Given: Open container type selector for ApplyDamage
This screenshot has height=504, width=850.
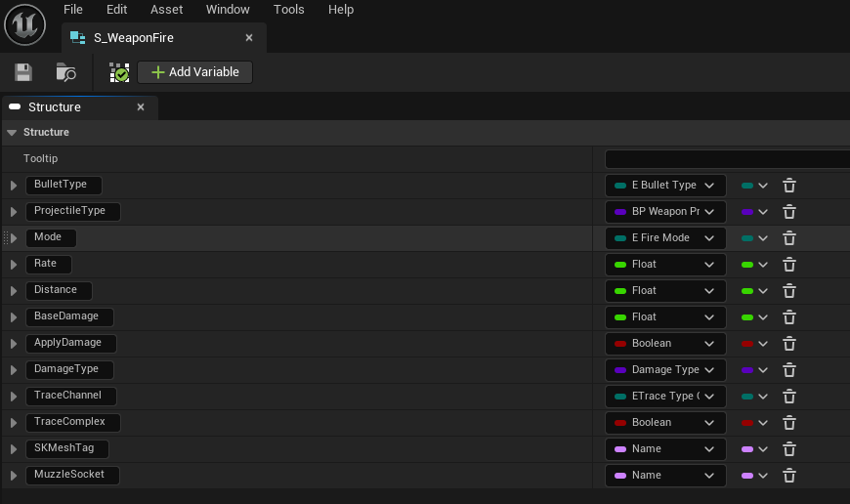Looking at the screenshot, I should (x=754, y=344).
